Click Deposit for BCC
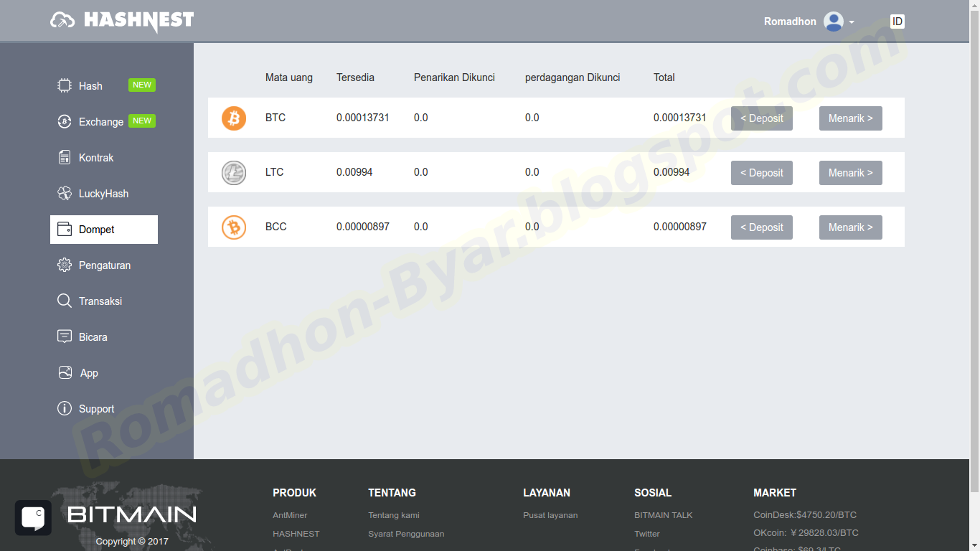This screenshot has width=980, height=551. pos(762,227)
